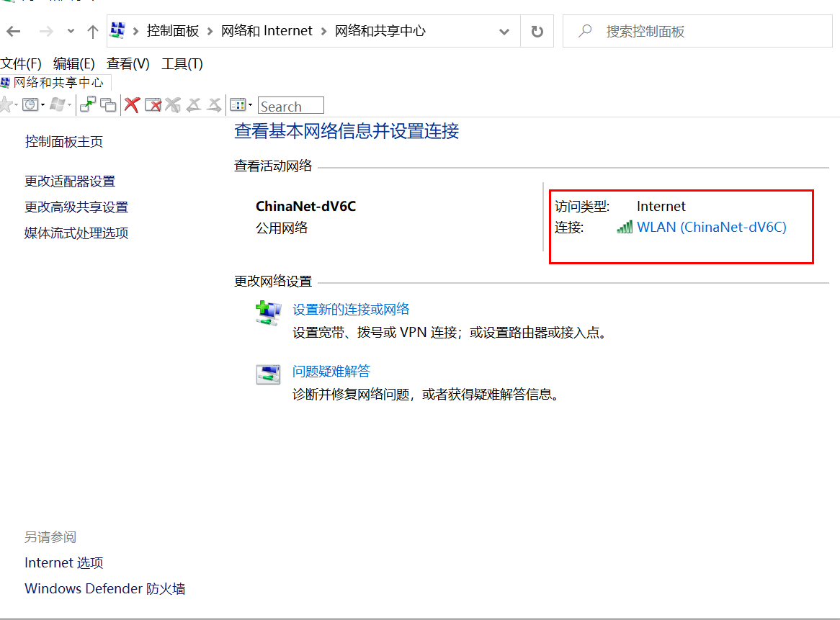Click the duplicate windows toolbar icon
The image size is (840, 620).
click(108, 105)
